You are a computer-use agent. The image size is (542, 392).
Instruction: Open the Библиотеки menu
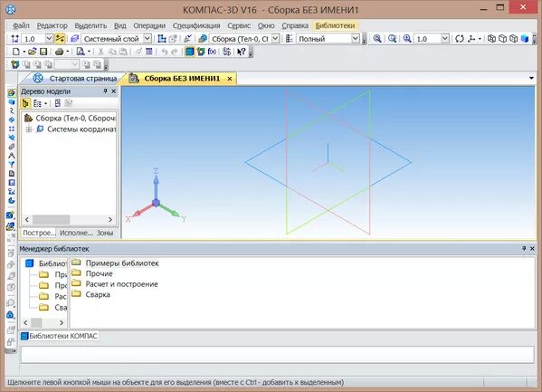(x=335, y=25)
